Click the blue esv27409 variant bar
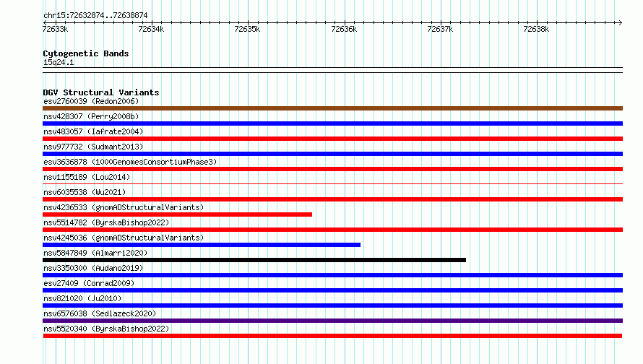 332,290
